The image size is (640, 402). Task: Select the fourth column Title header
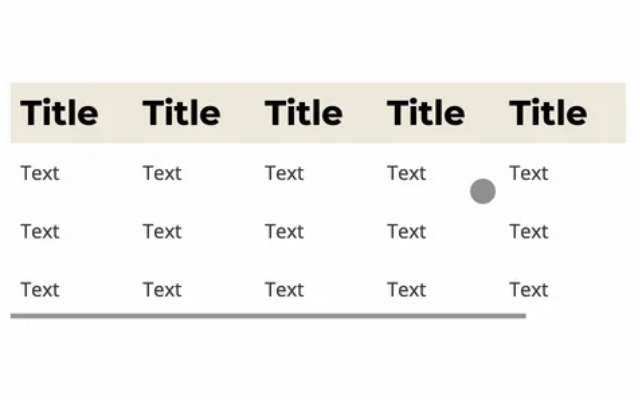pos(425,113)
